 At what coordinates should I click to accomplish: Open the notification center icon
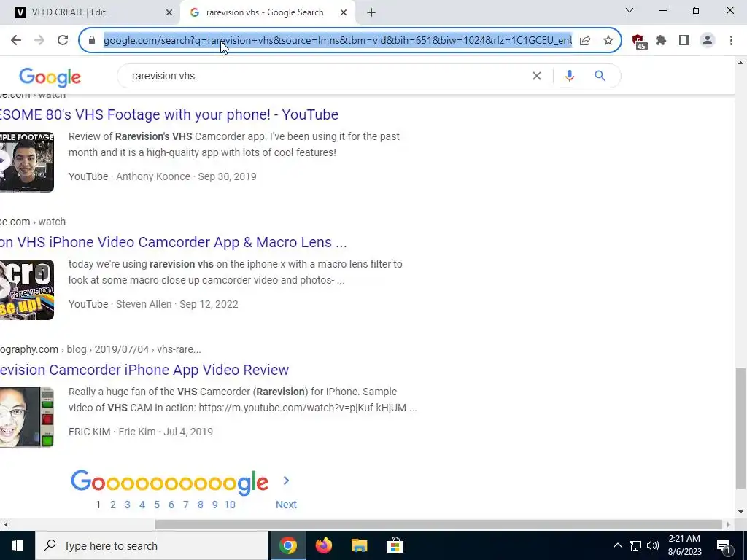pyautogui.click(x=724, y=545)
